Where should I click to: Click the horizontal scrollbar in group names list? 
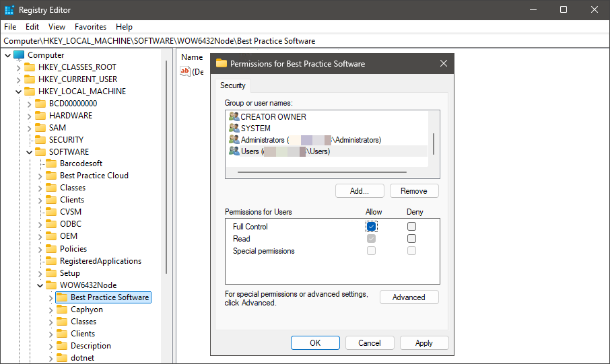[x=322, y=172]
